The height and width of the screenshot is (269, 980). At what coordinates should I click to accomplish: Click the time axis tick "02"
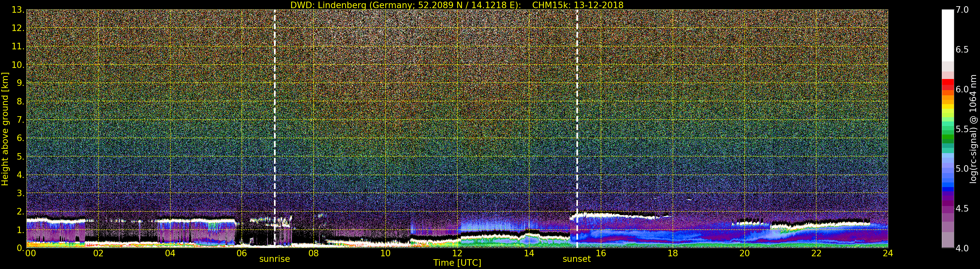tap(98, 253)
